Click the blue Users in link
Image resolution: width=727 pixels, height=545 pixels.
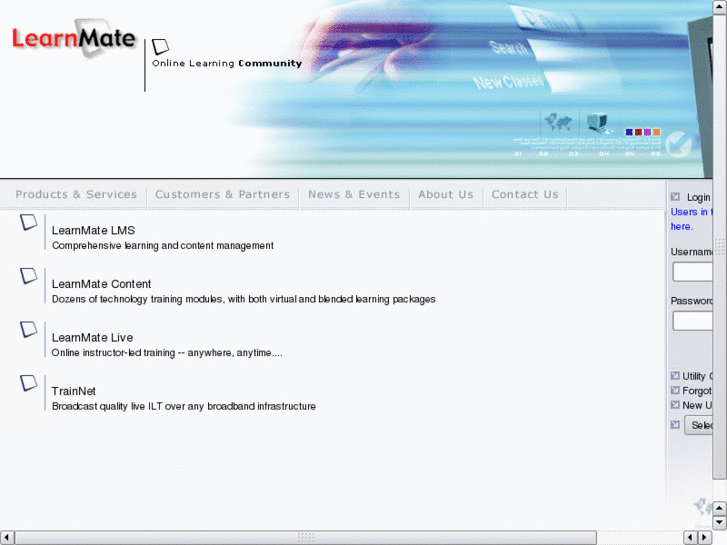click(x=691, y=212)
